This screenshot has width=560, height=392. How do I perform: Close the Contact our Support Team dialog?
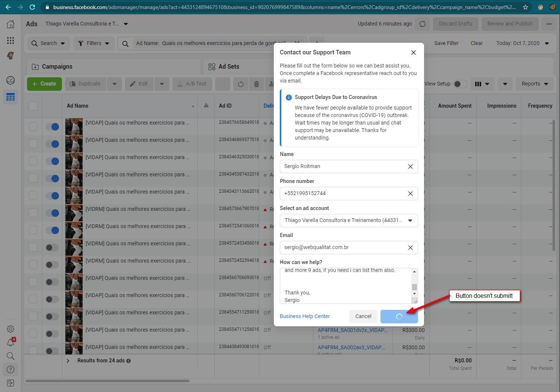point(414,53)
